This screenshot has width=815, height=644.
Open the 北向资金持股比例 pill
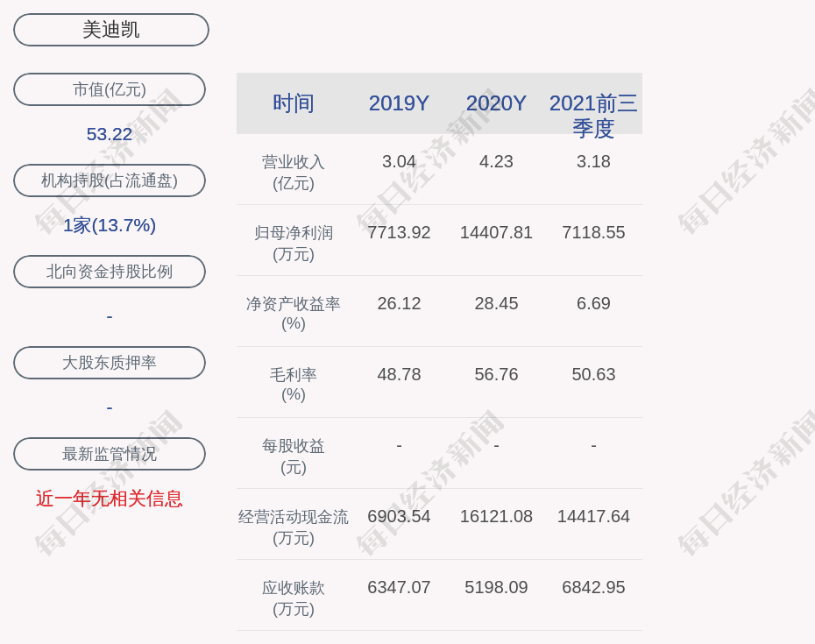(110, 272)
